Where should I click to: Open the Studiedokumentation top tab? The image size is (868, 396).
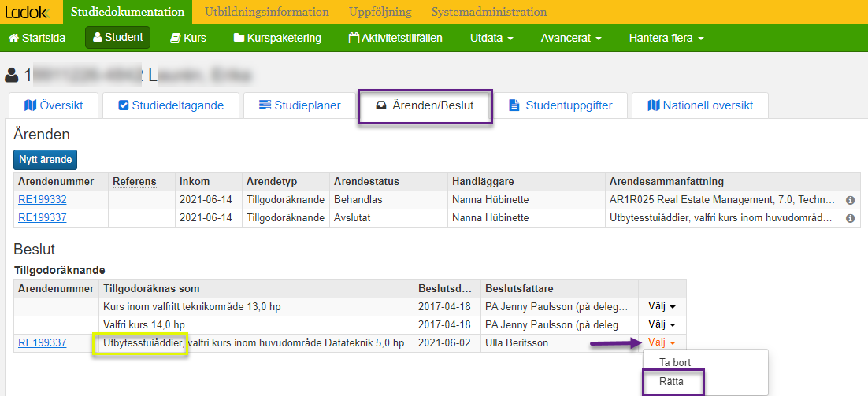(128, 12)
